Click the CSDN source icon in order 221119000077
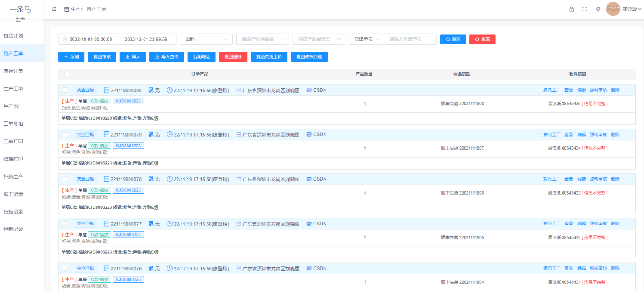This screenshot has width=644, height=291. click(309, 224)
